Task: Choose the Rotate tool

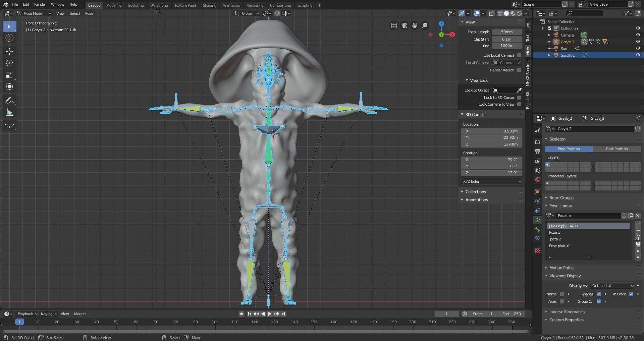Action: pyautogui.click(x=9, y=63)
